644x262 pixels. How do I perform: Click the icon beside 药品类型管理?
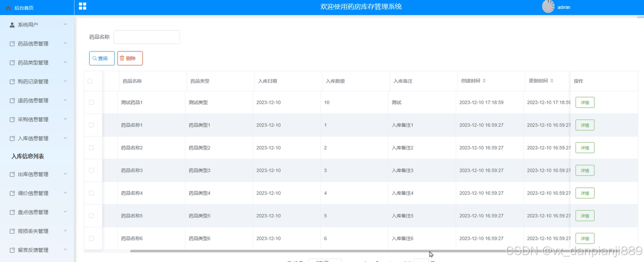click(x=12, y=63)
